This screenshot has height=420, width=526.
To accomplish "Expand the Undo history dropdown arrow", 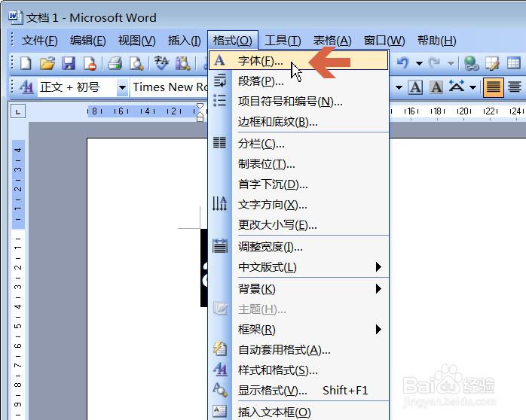I will (419, 63).
